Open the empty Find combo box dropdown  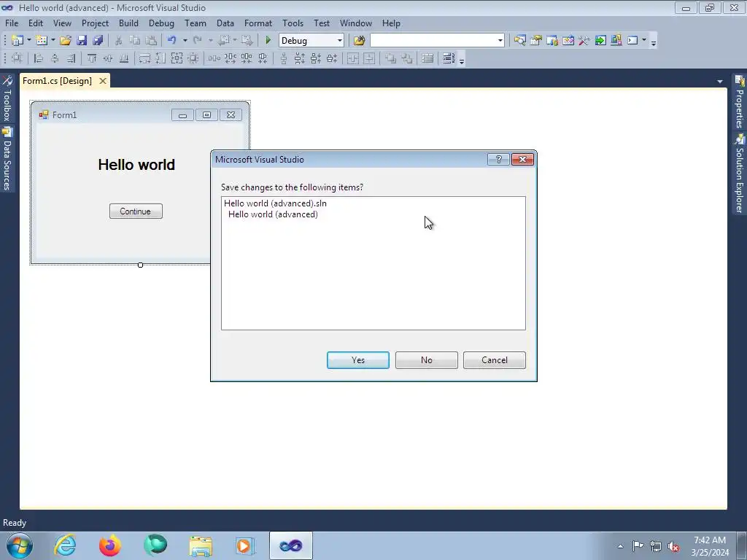[500, 41]
